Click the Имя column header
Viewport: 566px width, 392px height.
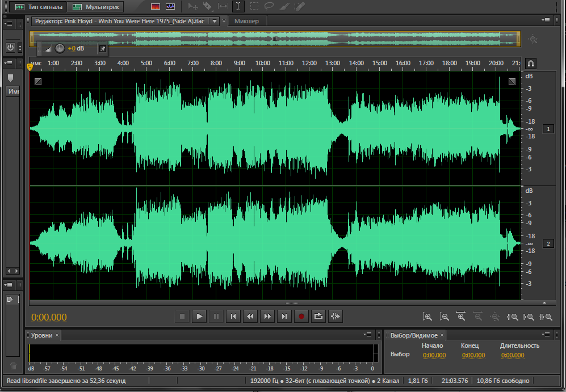[14, 91]
